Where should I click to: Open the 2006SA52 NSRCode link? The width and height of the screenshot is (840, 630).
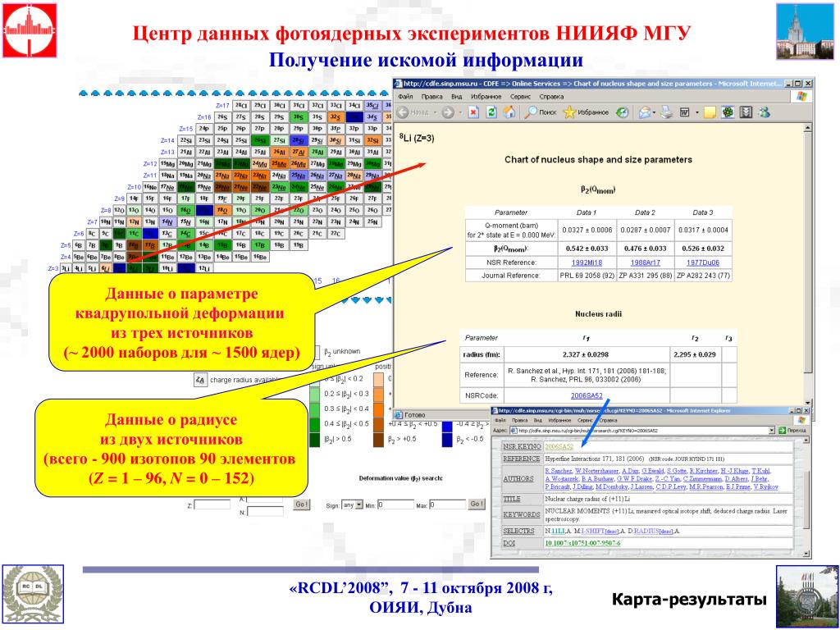point(587,396)
